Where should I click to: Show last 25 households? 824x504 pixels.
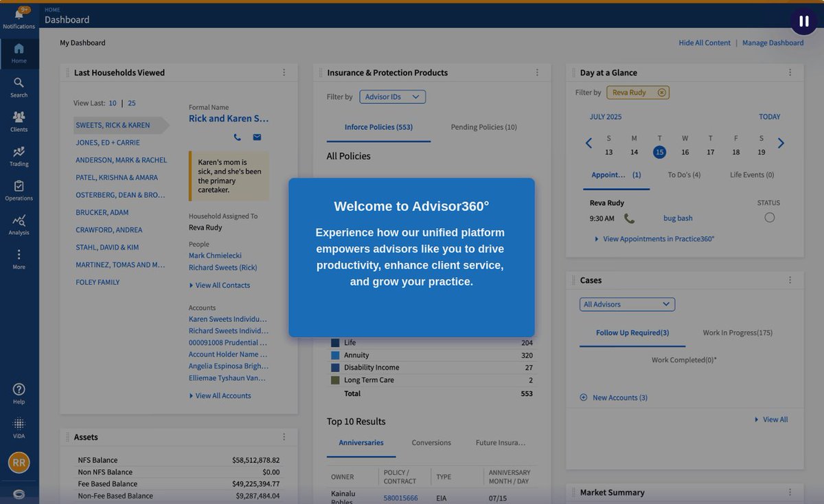click(132, 103)
